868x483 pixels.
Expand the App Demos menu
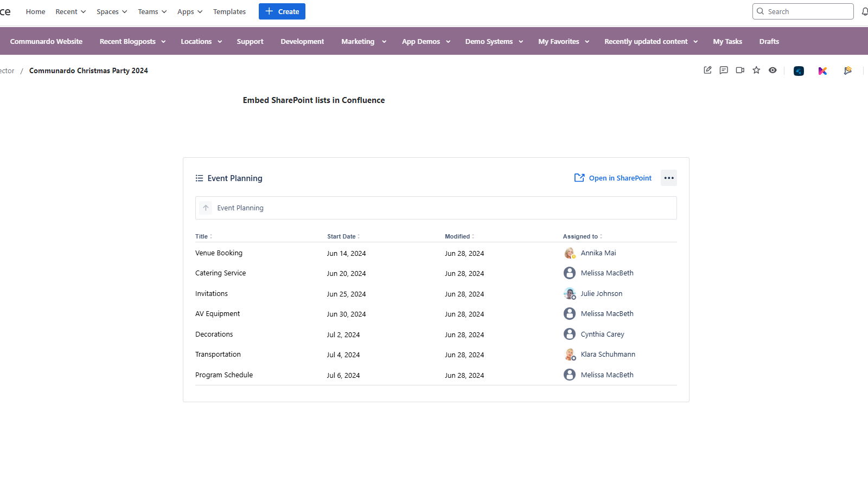(426, 41)
